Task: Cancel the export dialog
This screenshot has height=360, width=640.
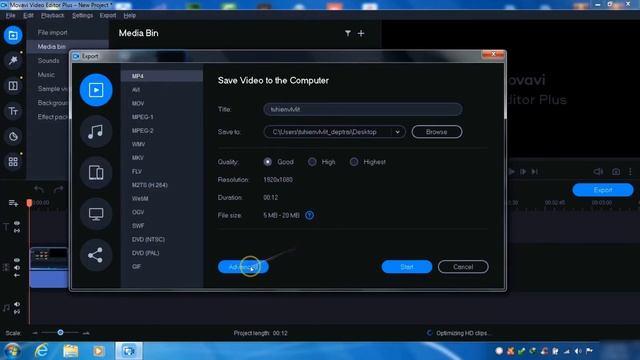Action: (463, 267)
